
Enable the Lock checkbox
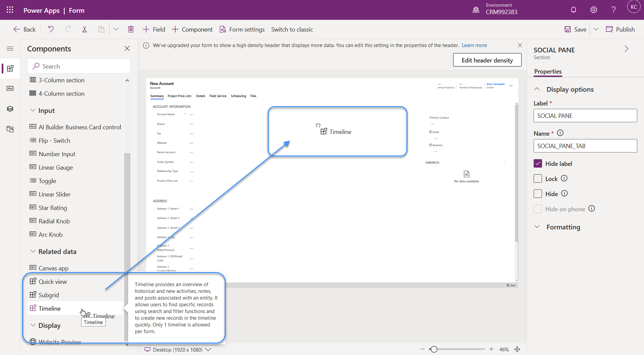538,179
